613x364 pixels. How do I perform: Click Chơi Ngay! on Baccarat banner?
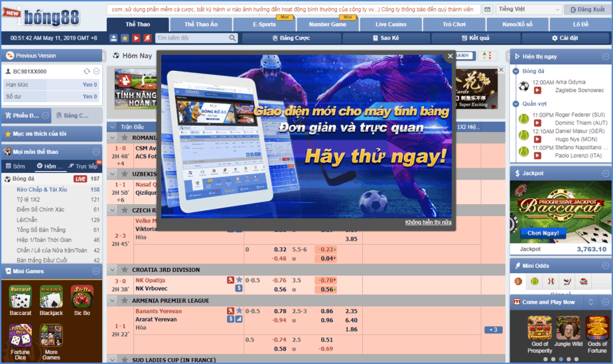coord(543,233)
